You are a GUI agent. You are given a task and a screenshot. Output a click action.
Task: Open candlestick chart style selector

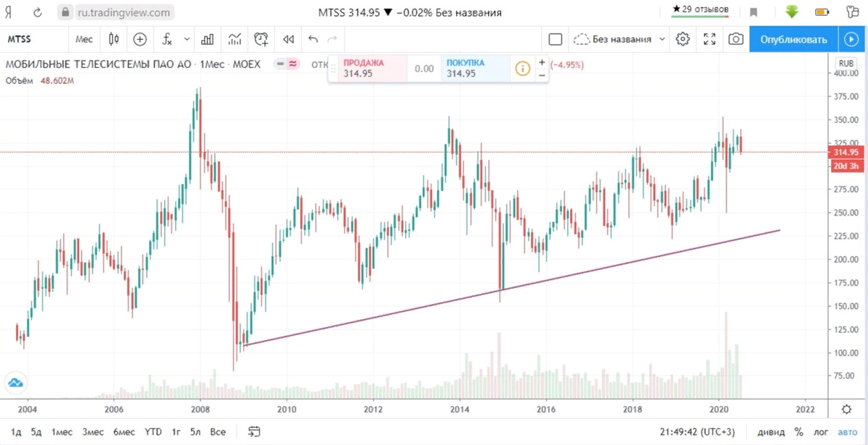click(114, 39)
